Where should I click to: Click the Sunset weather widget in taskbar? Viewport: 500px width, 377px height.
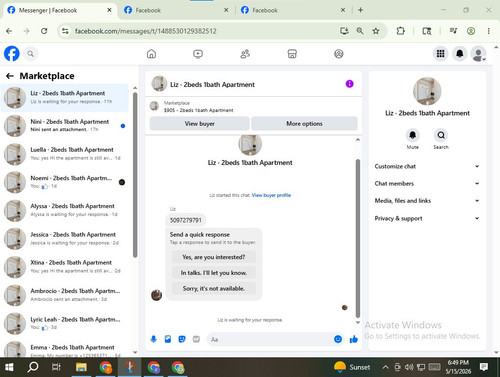pyautogui.click(x=352, y=367)
